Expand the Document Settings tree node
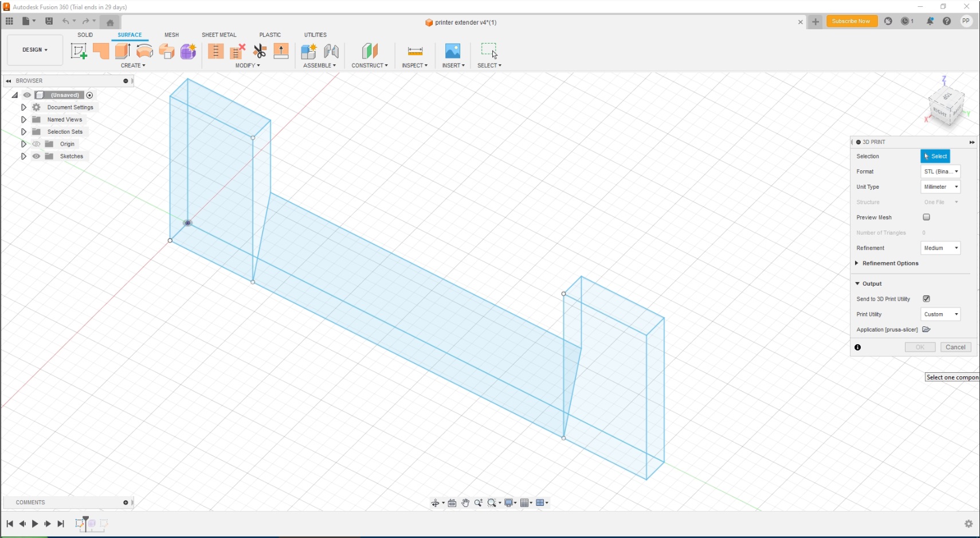 point(23,107)
